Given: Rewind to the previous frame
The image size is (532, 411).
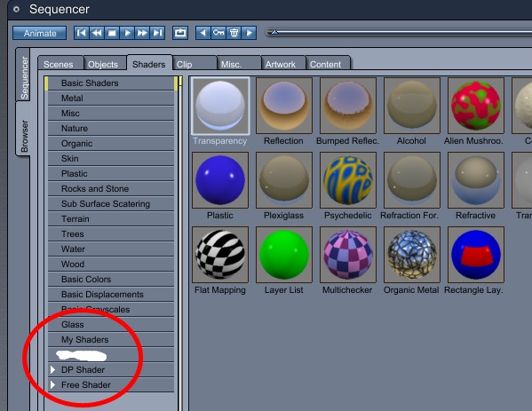Looking at the screenshot, I should click(x=97, y=33).
